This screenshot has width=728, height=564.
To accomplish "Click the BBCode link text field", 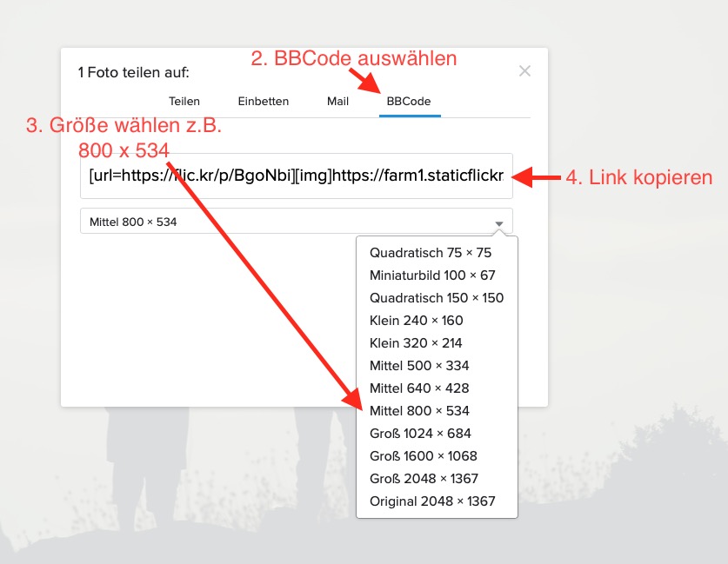I will 296,176.
